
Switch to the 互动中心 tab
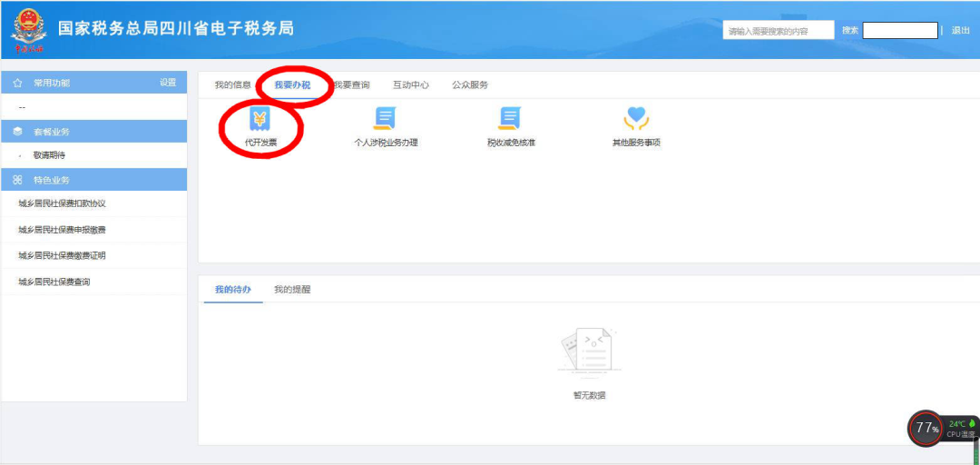(x=411, y=85)
